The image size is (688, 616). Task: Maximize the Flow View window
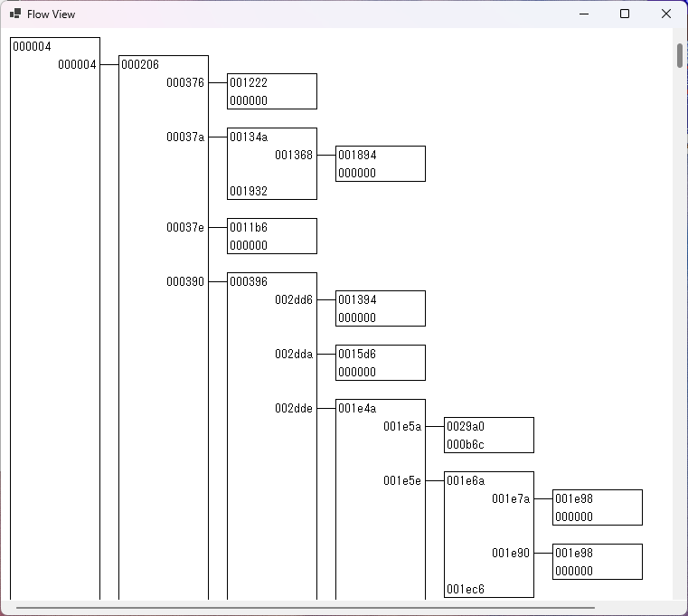[x=625, y=14]
